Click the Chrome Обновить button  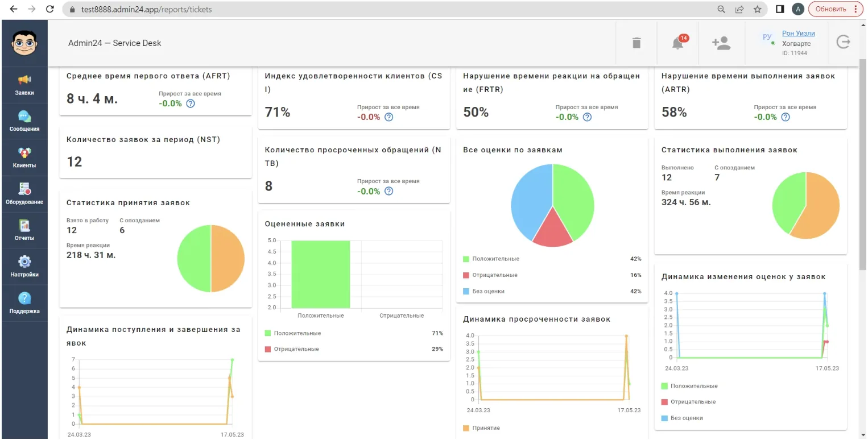[x=836, y=9]
